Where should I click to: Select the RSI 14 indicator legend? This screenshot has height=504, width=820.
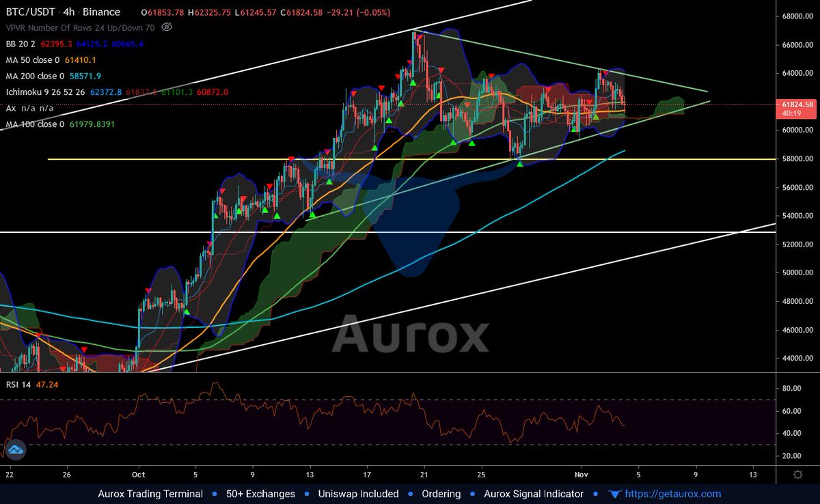click(17, 384)
